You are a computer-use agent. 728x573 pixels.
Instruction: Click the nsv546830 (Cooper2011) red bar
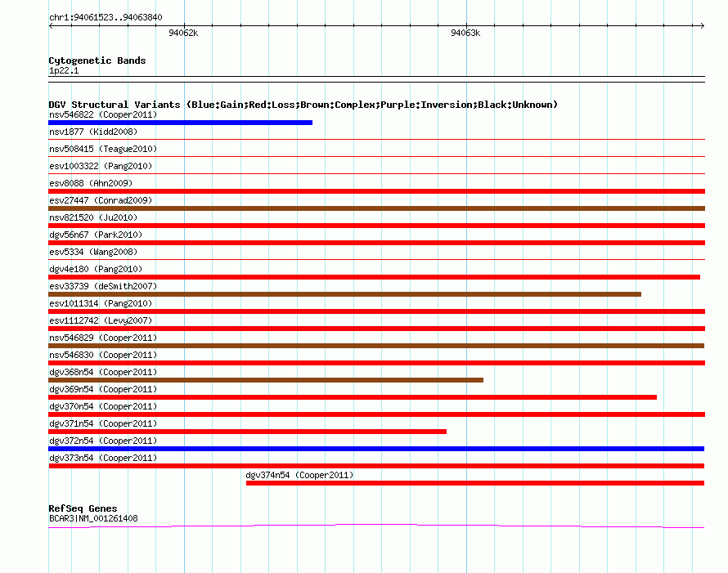pos(376,363)
